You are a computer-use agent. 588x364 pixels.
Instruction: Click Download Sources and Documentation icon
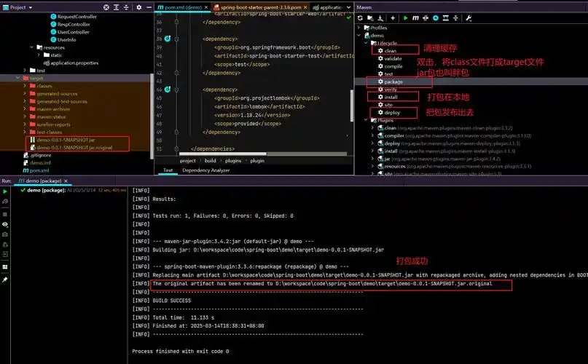coord(380,18)
